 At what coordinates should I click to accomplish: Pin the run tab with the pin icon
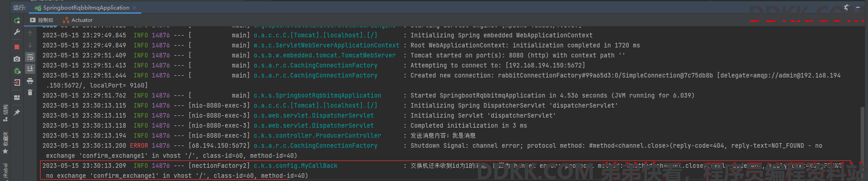click(x=17, y=112)
